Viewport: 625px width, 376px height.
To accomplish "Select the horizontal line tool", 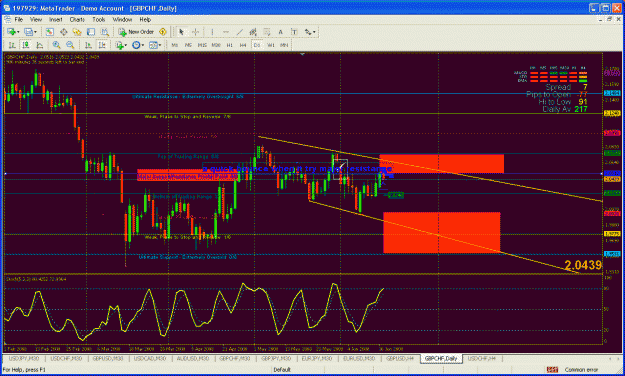I will [226, 32].
